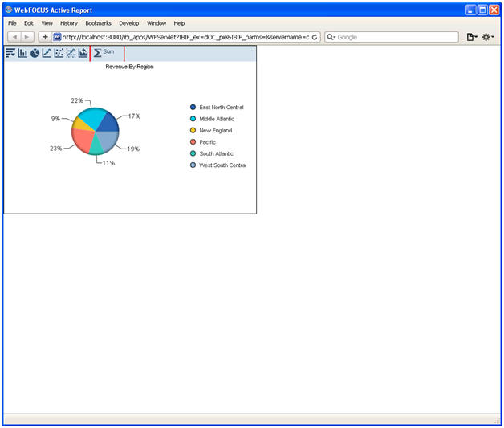Click the 'Revenue By Region' chart title
Image resolution: width=504 pixels, height=428 pixels.
pyautogui.click(x=129, y=67)
